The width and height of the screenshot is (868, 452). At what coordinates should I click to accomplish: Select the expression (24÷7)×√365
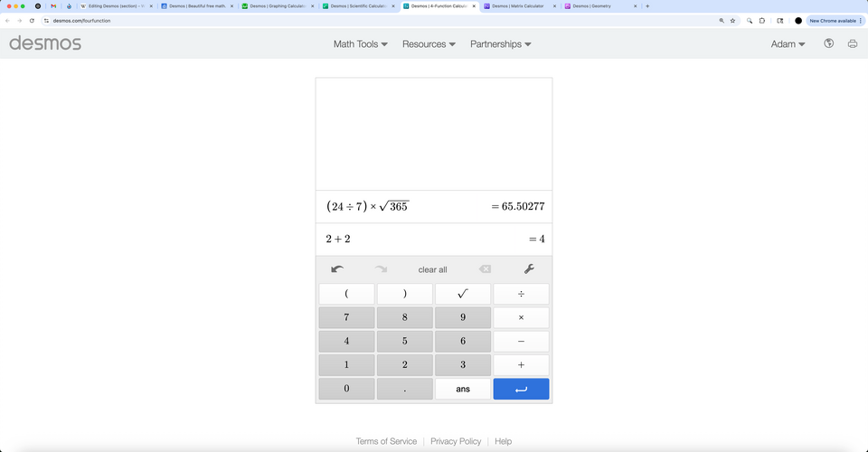click(x=368, y=206)
